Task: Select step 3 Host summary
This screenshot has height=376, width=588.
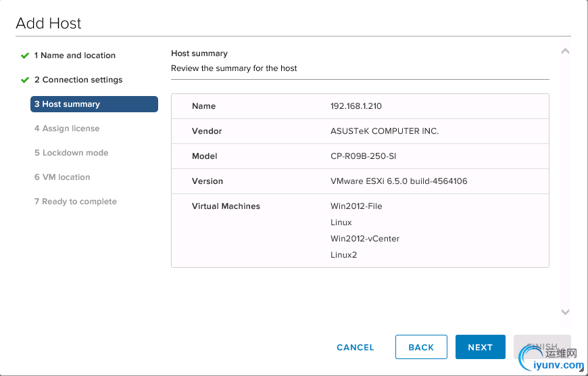Action: coord(94,104)
